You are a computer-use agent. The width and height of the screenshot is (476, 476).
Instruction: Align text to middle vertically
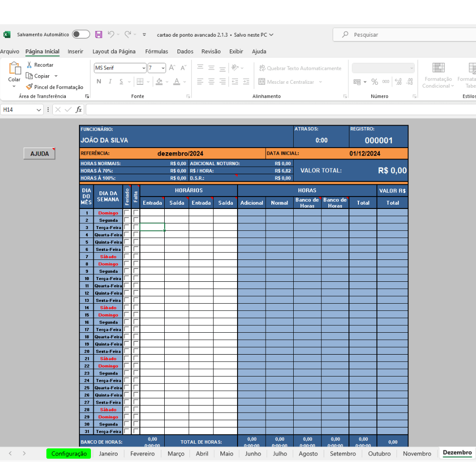point(211,68)
